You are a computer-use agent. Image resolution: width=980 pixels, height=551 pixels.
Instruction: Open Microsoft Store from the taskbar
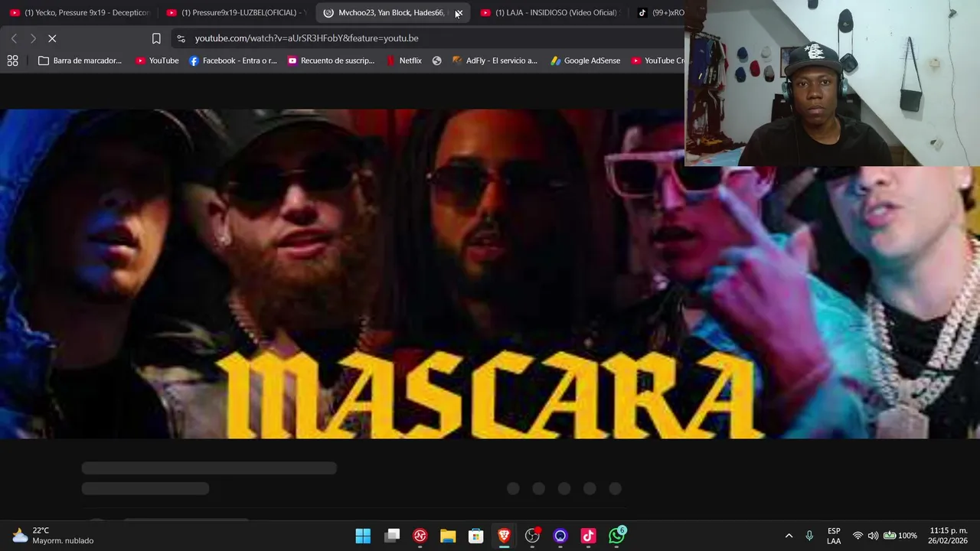point(476,536)
